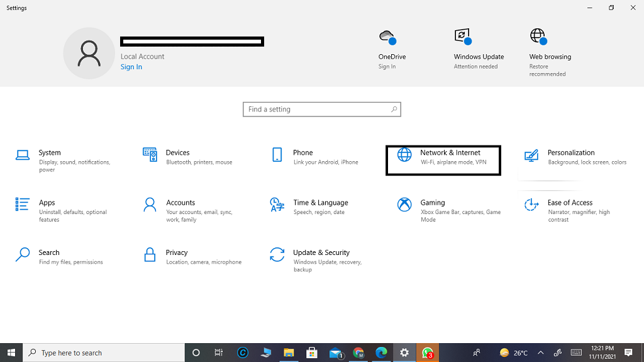The image size is (644, 362).
Task: Select the Apps list icon
Action: point(23,204)
